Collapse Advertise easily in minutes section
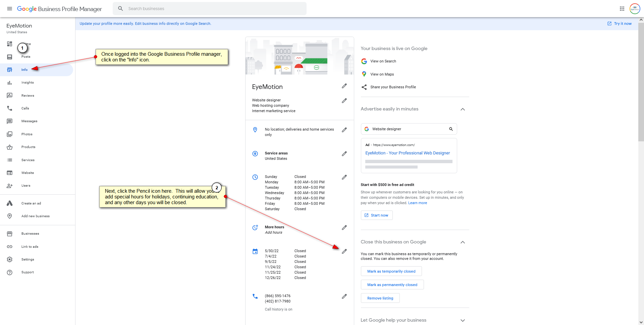 click(x=463, y=109)
